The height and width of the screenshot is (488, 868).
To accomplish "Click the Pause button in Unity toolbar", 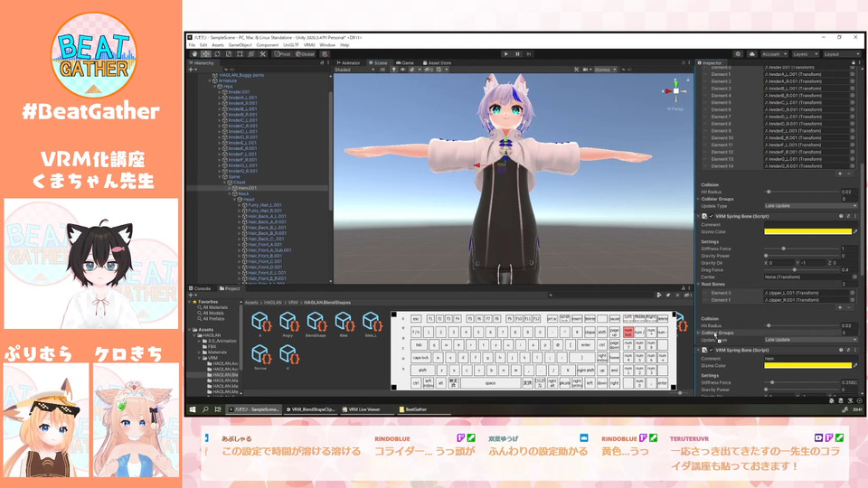I will coord(517,54).
